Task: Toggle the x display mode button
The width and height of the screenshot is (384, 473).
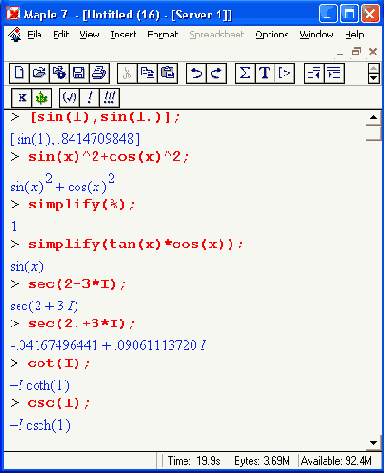Action: click(x=22, y=98)
